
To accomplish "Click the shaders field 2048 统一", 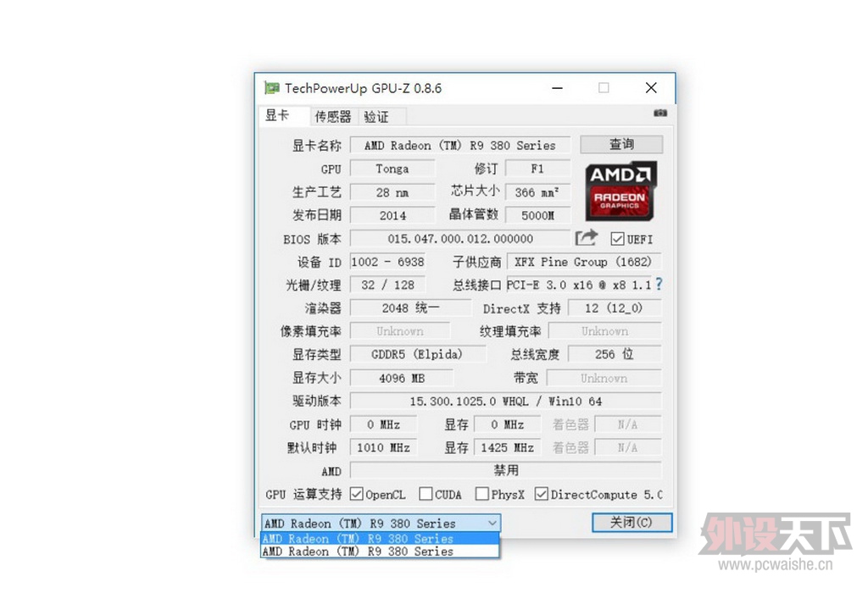I will pyautogui.click(x=411, y=308).
